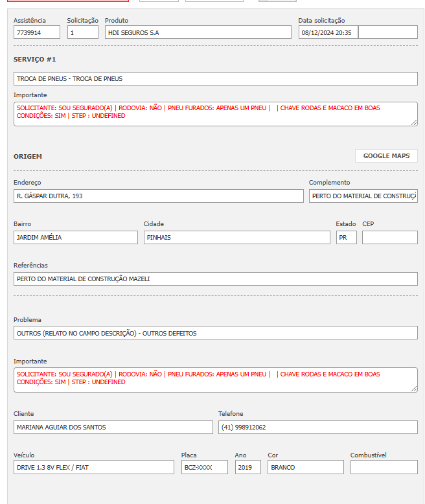Grab resize handle of first Importante textarea

click(x=414, y=122)
